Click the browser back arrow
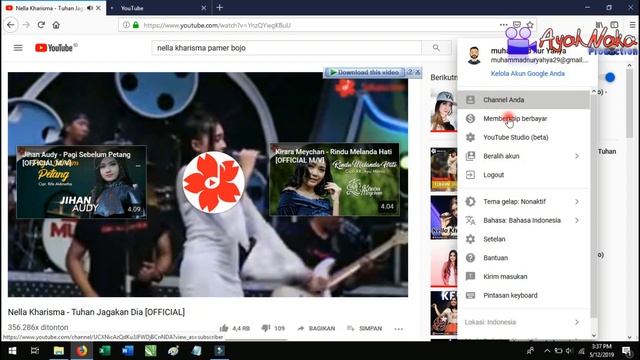 point(11,25)
